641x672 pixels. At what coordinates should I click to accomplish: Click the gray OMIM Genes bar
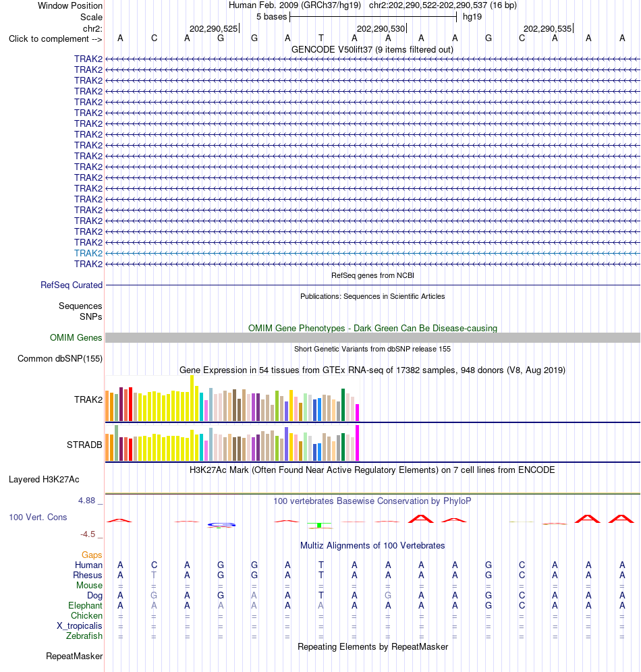coord(372,338)
